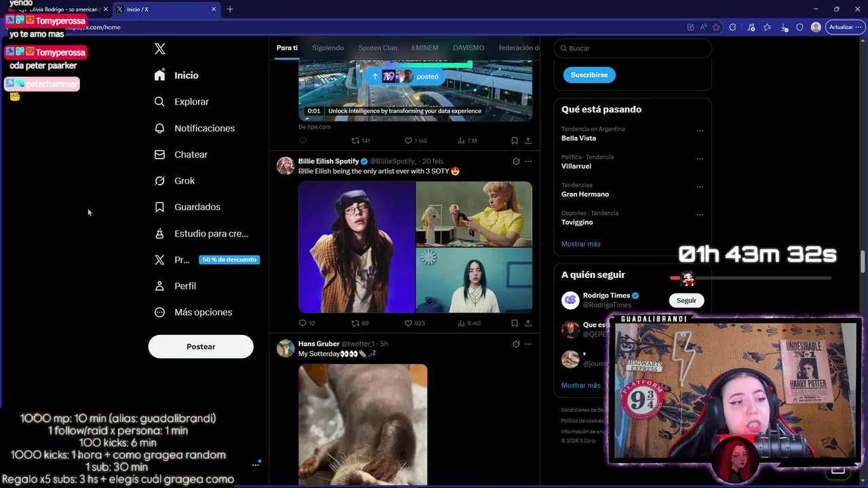Open the Rodrigo Times profile name
868x488 pixels.
click(x=606, y=296)
